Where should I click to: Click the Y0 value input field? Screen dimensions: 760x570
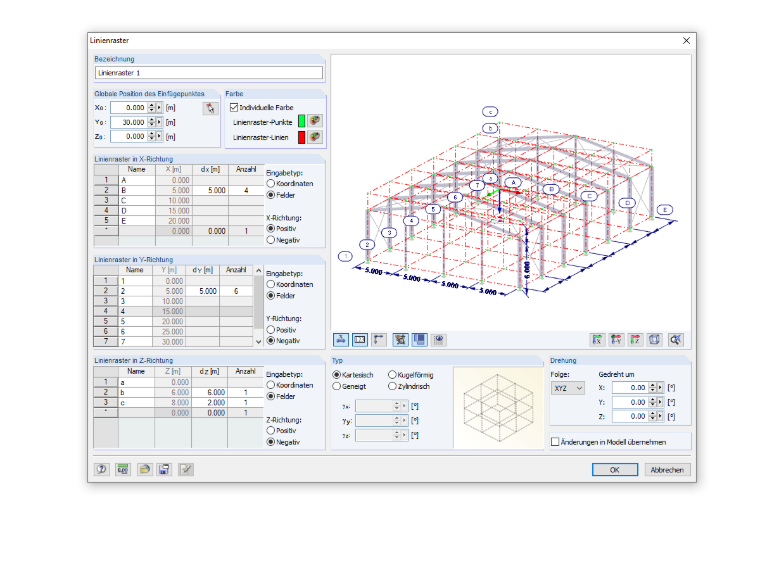[128, 122]
